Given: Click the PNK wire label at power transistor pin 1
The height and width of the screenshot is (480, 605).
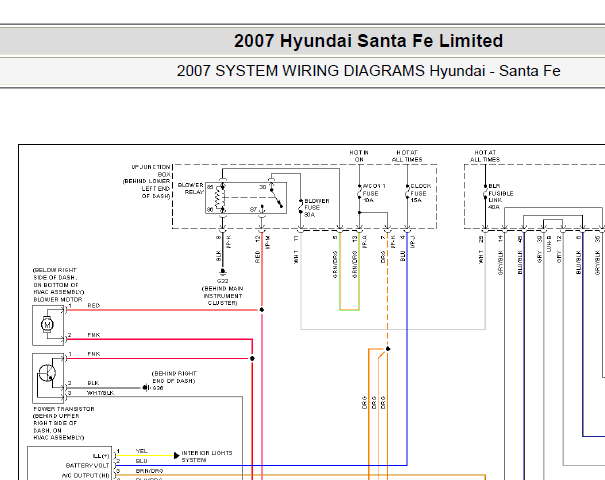Looking at the screenshot, I should click(x=94, y=354).
